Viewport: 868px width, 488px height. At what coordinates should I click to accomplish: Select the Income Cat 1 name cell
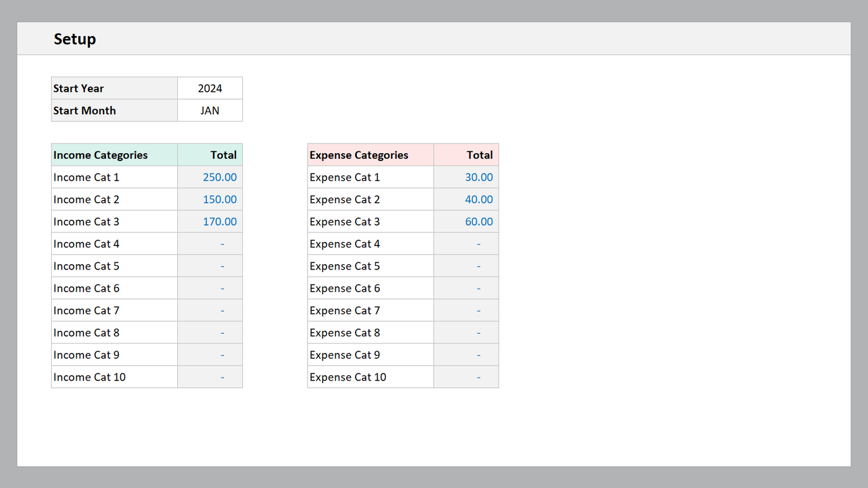pos(114,177)
